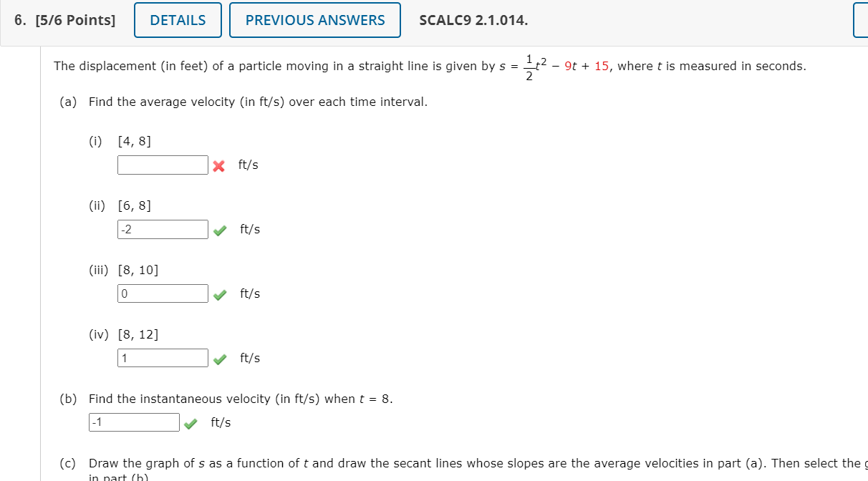Click the answer box containing -2
Viewport: 868px width, 481px height.
point(163,229)
